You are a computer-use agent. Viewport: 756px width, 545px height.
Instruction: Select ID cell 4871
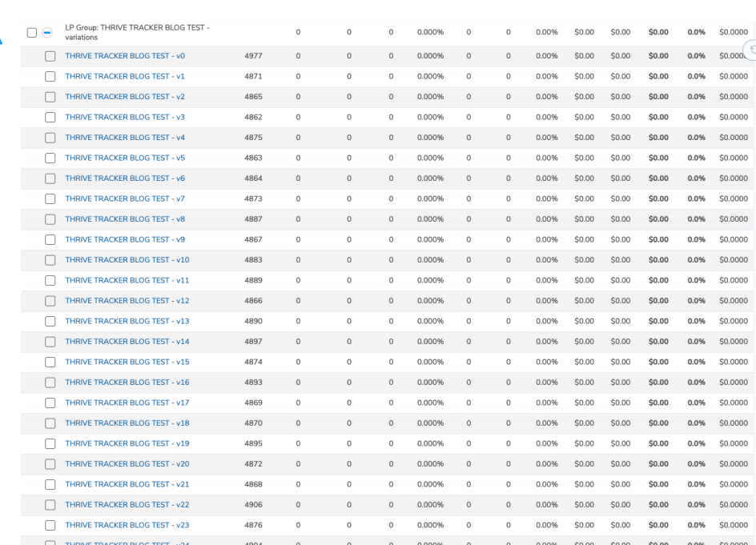pos(253,76)
